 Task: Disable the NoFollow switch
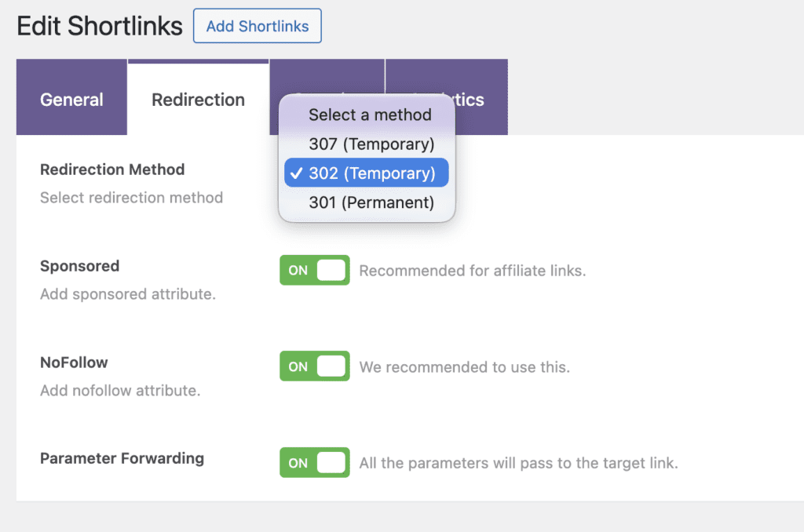[314, 366]
